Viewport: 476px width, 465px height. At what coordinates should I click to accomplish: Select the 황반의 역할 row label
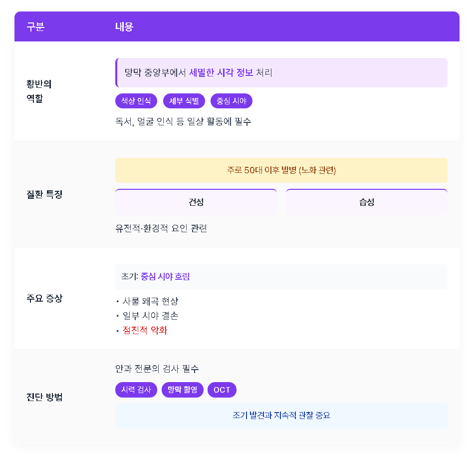pos(39,91)
